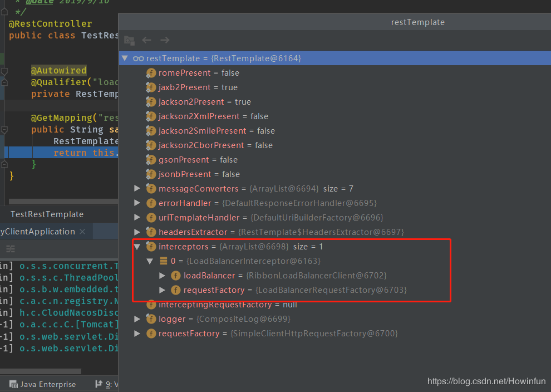Expand the logger CompositeLog node
Image resolution: width=551 pixels, height=392 pixels.
tap(137, 319)
